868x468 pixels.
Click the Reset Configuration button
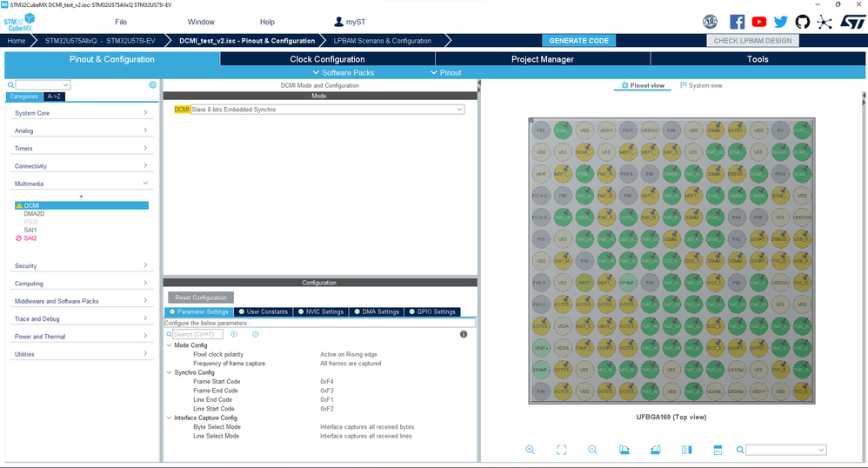click(x=200, y=298)
